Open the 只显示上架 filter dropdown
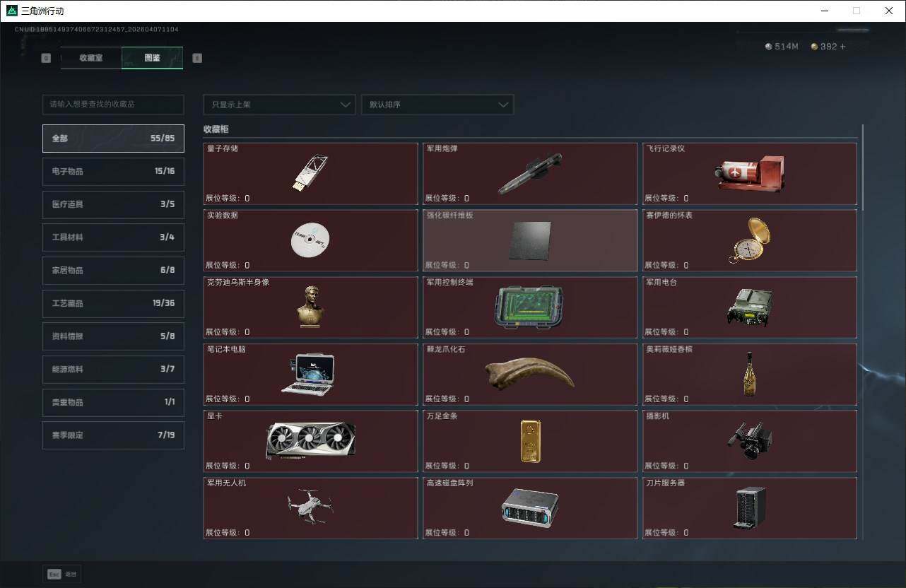 click(279, 105)
